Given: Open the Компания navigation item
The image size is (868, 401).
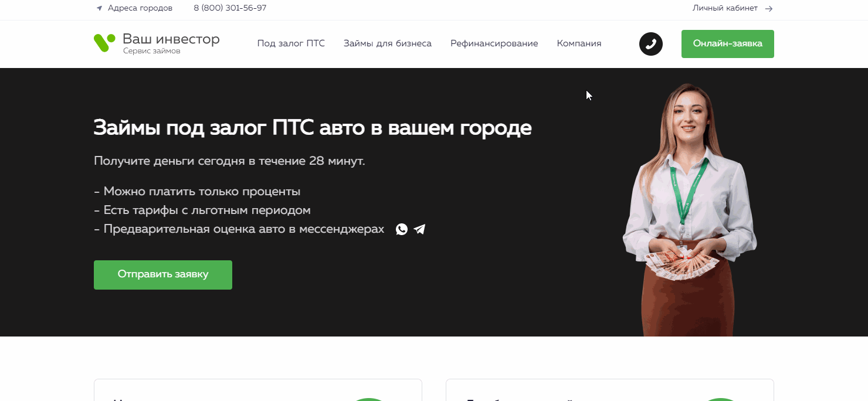Looking at the screenshot, I should click(x=579, y=43).
